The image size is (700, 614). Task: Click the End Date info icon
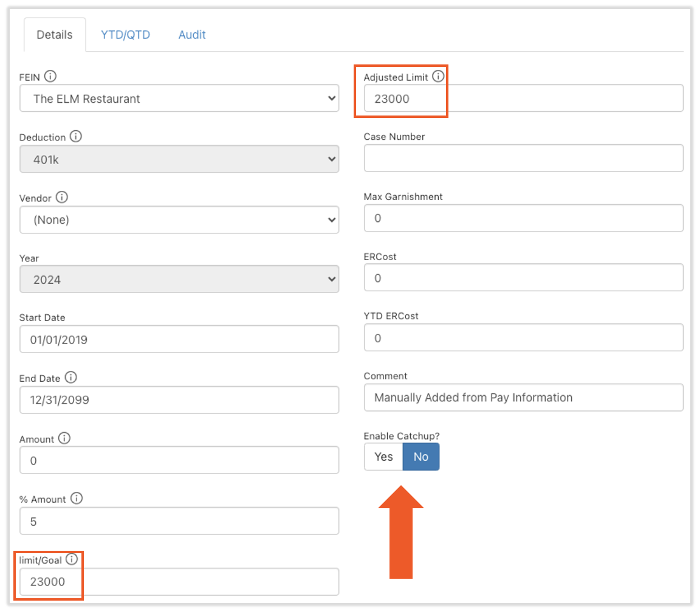(x=70, y=378)
